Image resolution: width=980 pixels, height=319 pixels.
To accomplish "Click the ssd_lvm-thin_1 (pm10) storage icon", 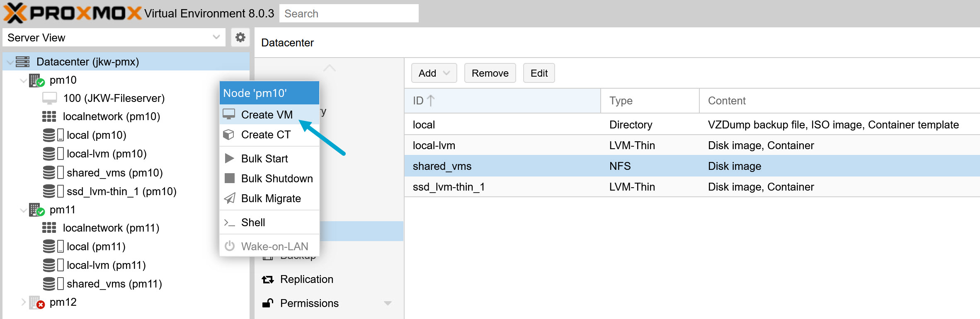I will point(49,191).
